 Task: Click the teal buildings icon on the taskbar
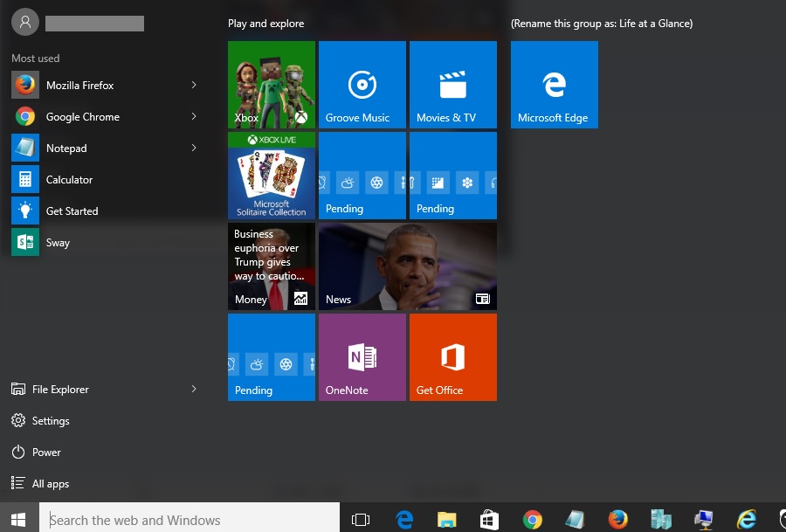661,520
